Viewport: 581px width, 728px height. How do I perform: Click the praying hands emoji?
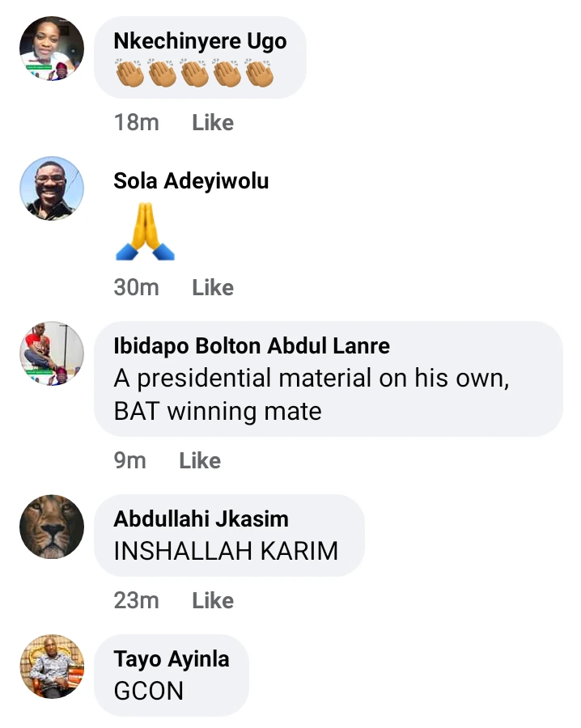(x=146, y=231)
